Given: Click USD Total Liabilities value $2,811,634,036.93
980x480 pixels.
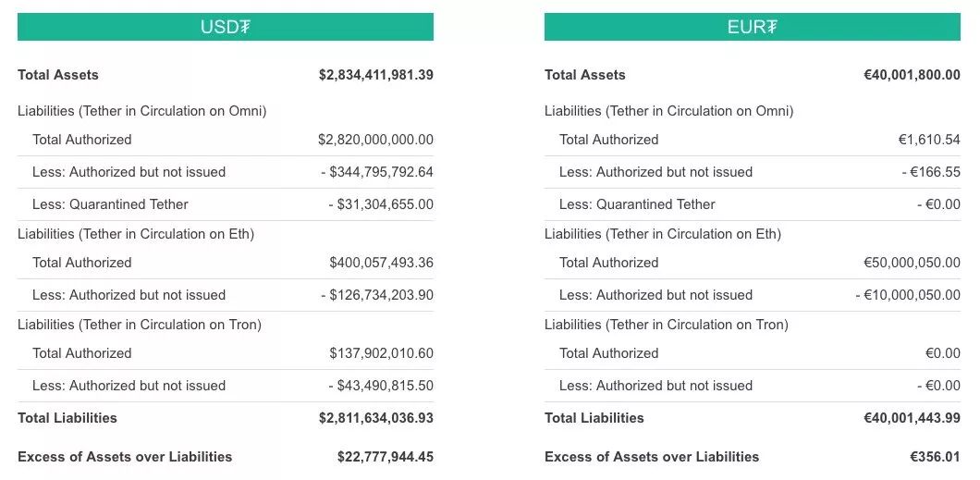Looking at the screenshot, I should point(375,418).
